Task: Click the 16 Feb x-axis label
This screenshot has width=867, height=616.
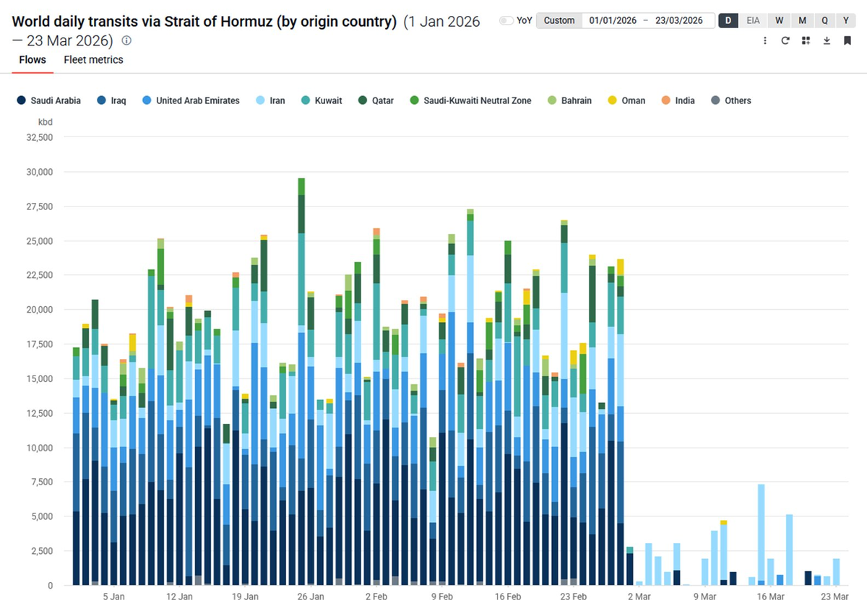Action: (x=508, y=597)
